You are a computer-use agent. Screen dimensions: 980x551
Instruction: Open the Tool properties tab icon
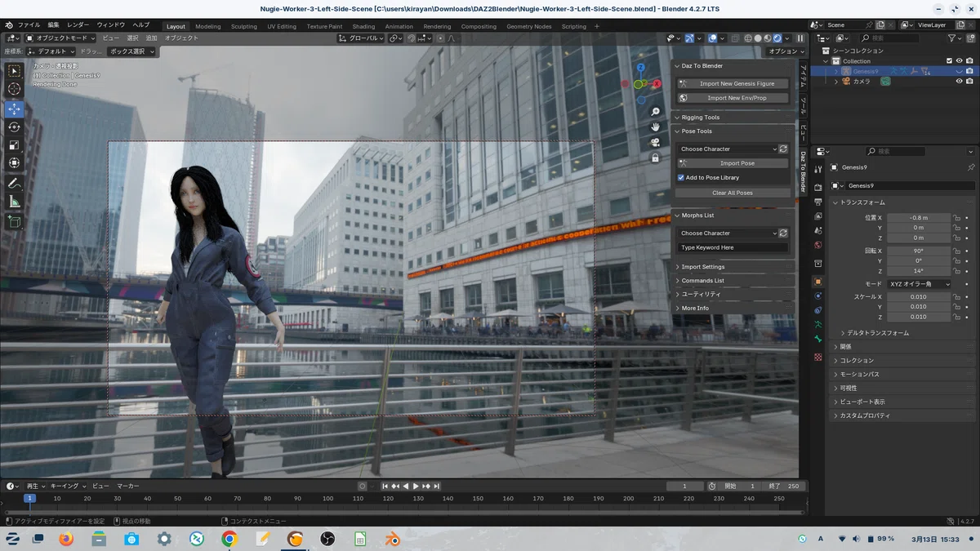(817, 169)
